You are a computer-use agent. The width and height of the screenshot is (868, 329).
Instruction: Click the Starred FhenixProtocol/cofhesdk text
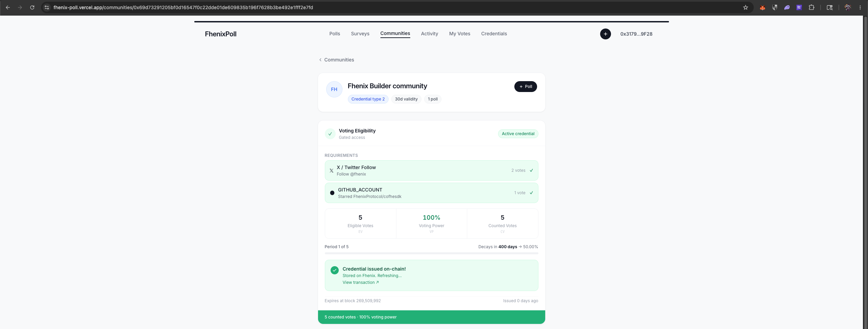[370, 197]
